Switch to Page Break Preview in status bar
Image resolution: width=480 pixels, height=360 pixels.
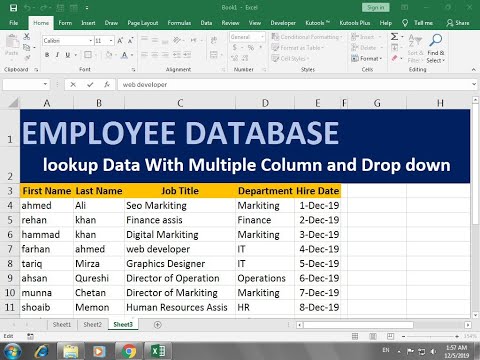[x=390, y=336]
